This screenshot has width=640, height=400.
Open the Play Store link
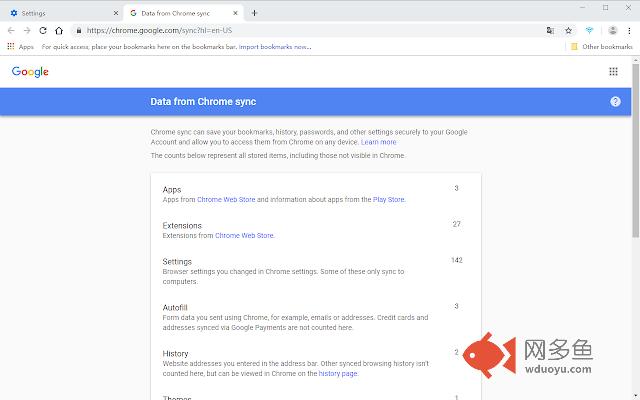coord(388,200)
